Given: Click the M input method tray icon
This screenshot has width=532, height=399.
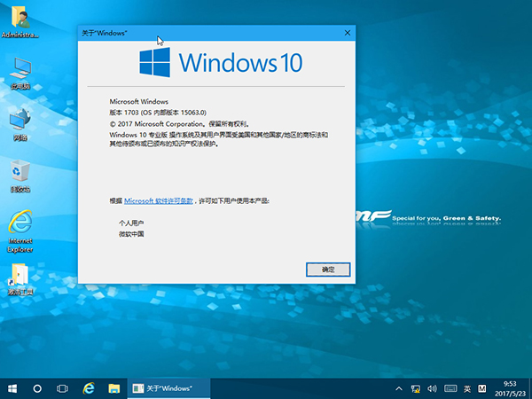Looking at the screenshot, I should pos(481,389).
